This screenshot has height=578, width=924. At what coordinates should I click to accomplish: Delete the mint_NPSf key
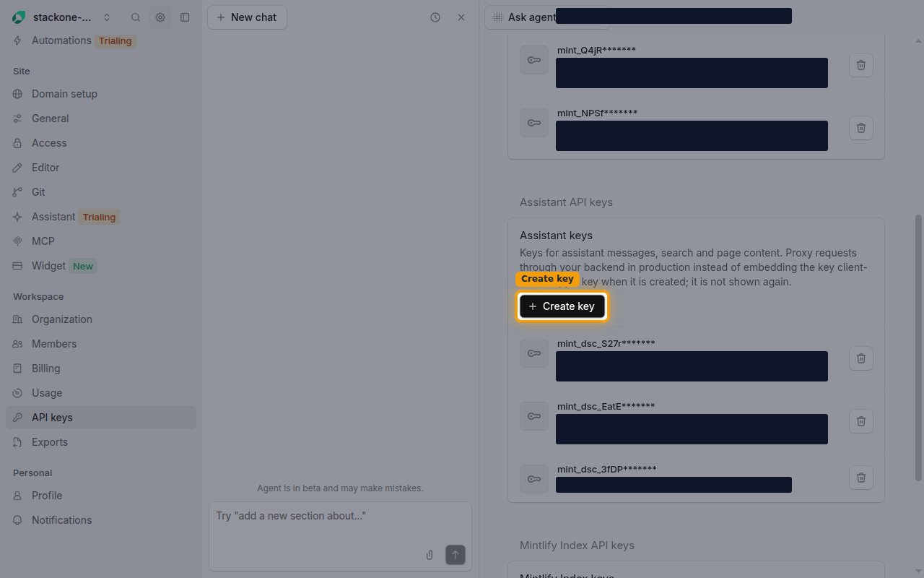point(860,128)
